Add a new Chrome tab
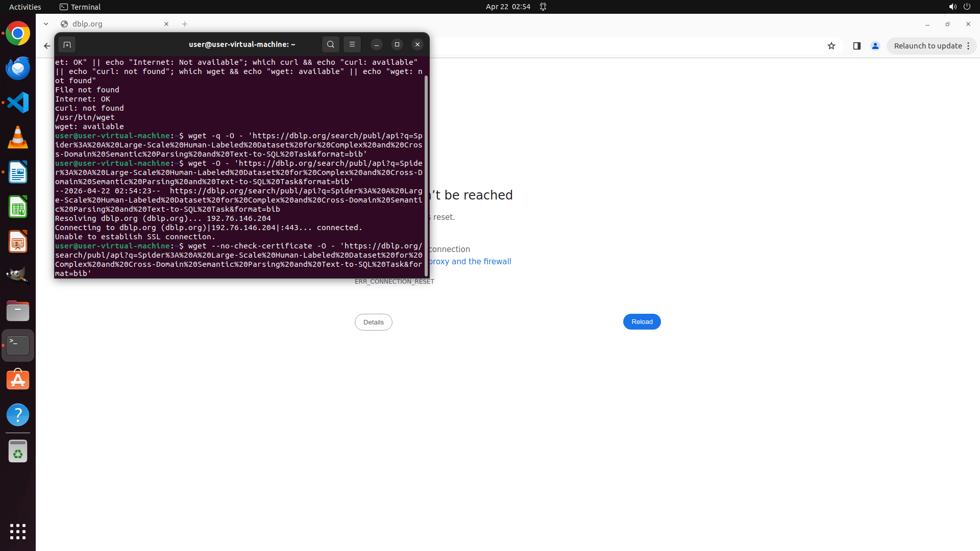The width and height of the screenshot is (980, 551). click(185, 24)
